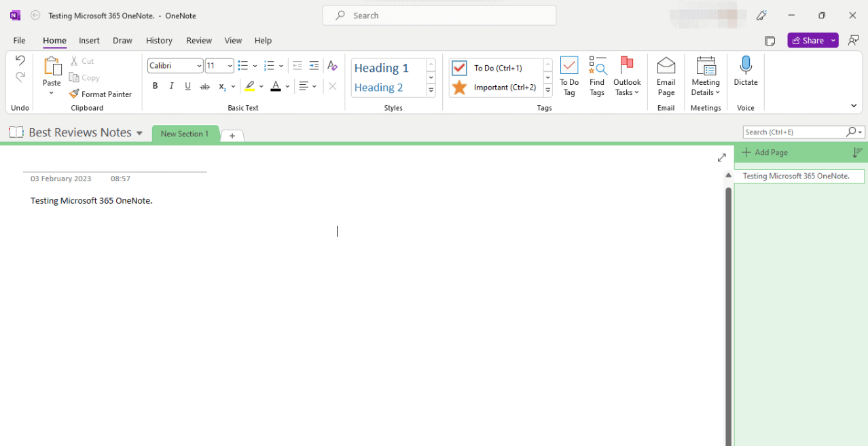
Task: Open Outlook Tasks
Action: 626,75
